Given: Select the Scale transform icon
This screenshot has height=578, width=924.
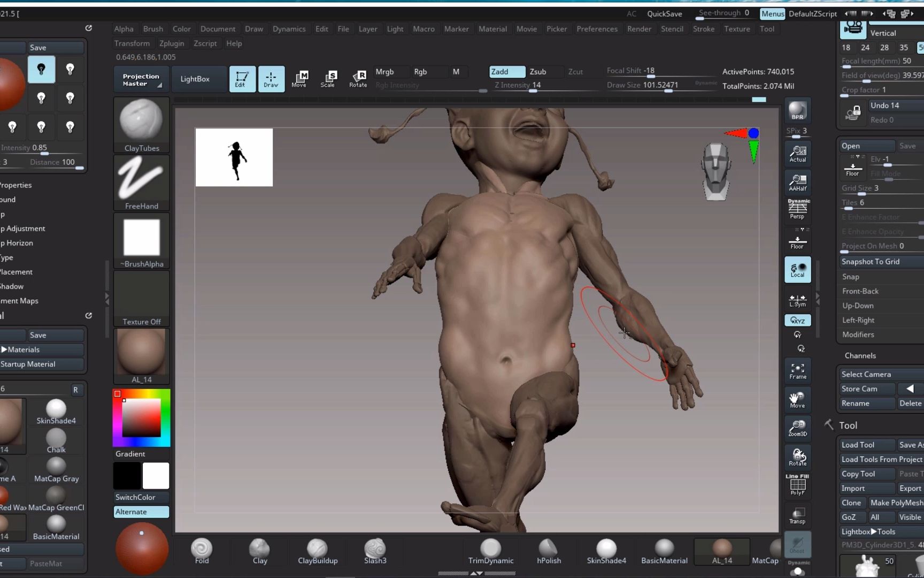Looking at the screenshot, I should point(328,79).
